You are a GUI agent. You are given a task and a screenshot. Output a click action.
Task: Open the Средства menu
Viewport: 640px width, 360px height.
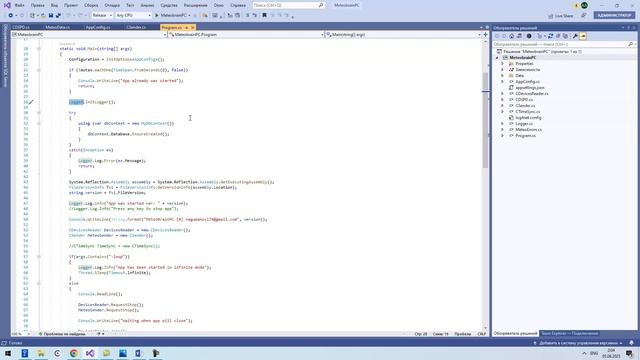point(169,5)
